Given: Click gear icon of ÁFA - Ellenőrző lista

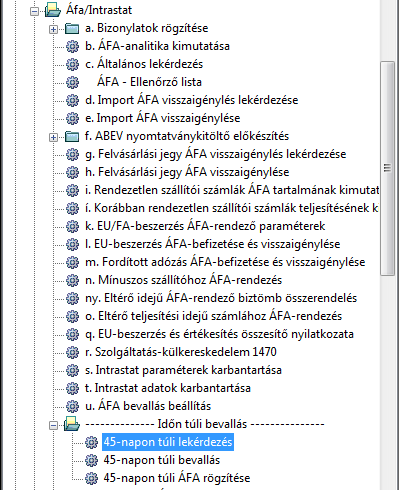Looking at the screenshot, I should pyautogui.click(x=72, y=82).
